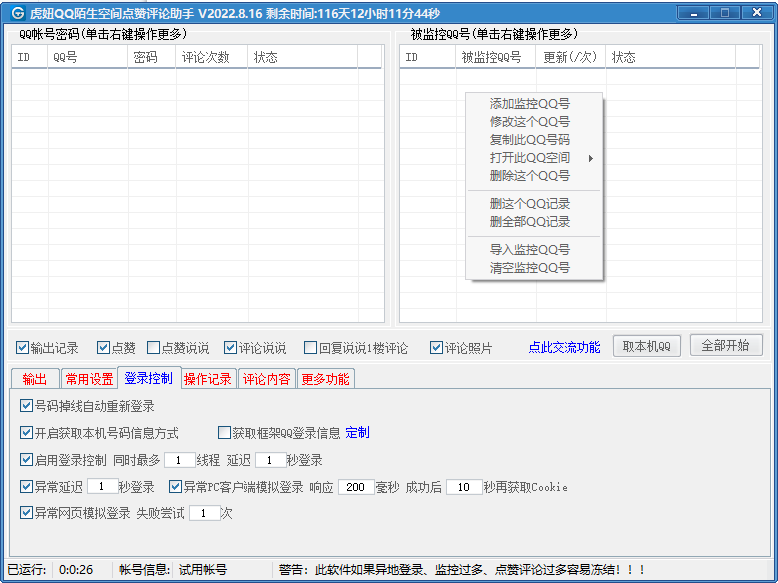Screen dimensions: 778x583
Task: Click the 全部开始 button
Action: coord(726,345)
